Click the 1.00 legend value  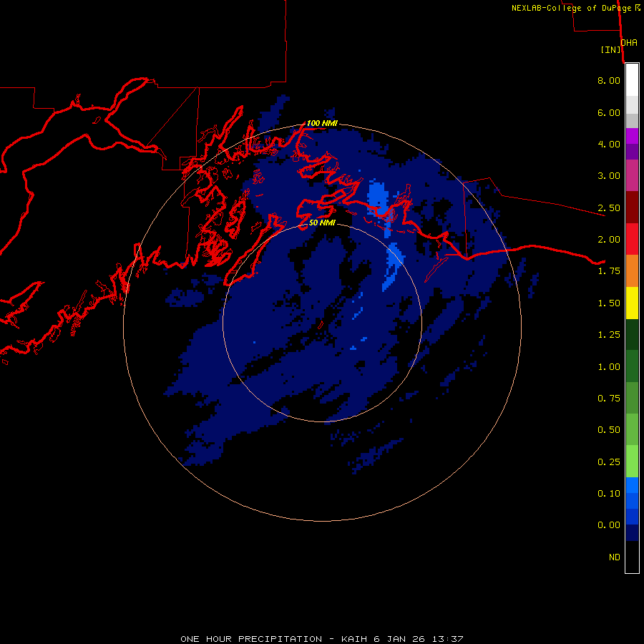(609, 367)
